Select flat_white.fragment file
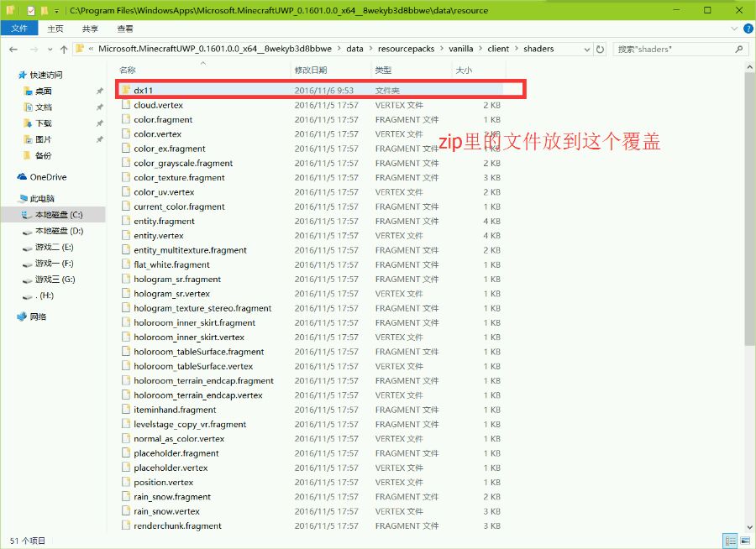This screenshot has width=756, height=549. pyautogui.click(x=171, y=264)
